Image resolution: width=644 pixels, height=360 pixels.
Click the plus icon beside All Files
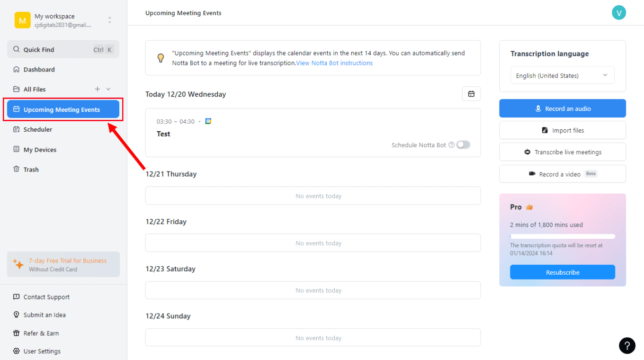[98, 89]
